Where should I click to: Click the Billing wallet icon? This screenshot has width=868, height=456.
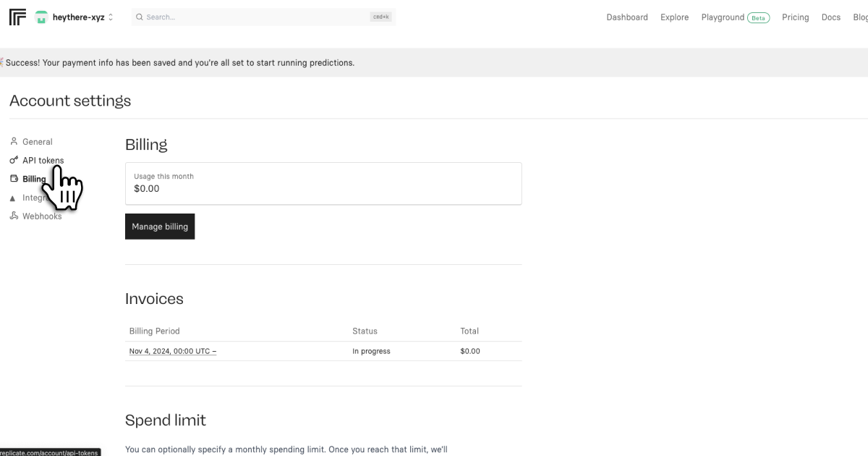(14, 179)
